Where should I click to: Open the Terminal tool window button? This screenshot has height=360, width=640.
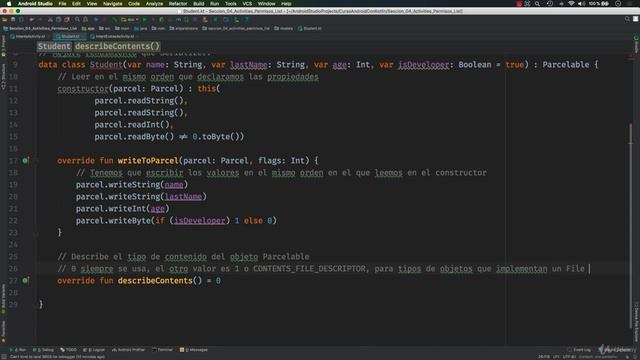pyautogui.click(x=162, y=350)
